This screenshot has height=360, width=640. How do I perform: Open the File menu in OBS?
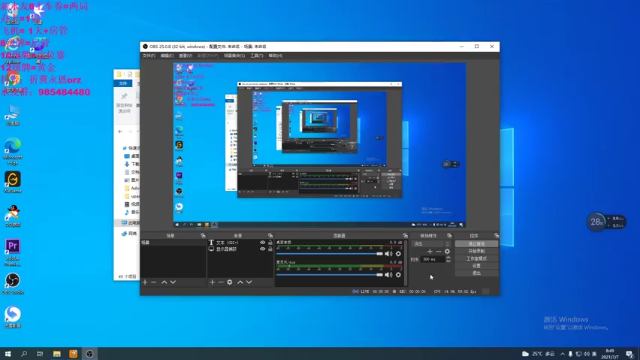(149, 56)
